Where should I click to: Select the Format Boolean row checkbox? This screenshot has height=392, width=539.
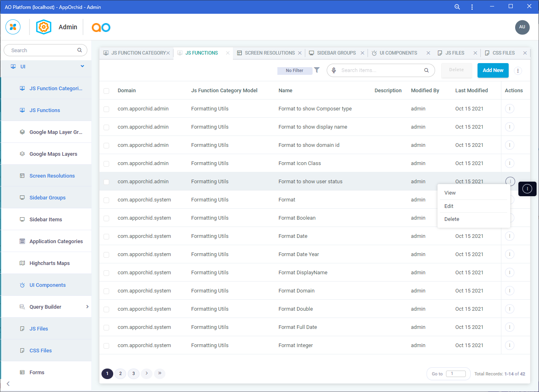[106, 218]
